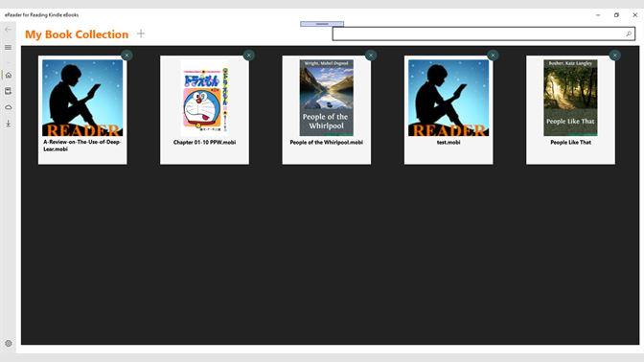
Task: Open the hamburger menu
Action: coord(8,48)
